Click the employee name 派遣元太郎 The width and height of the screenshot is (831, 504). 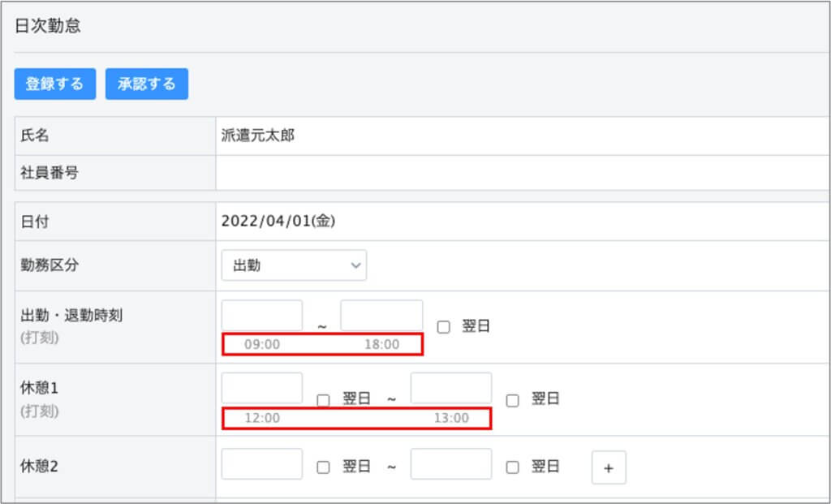click(258, 136)
